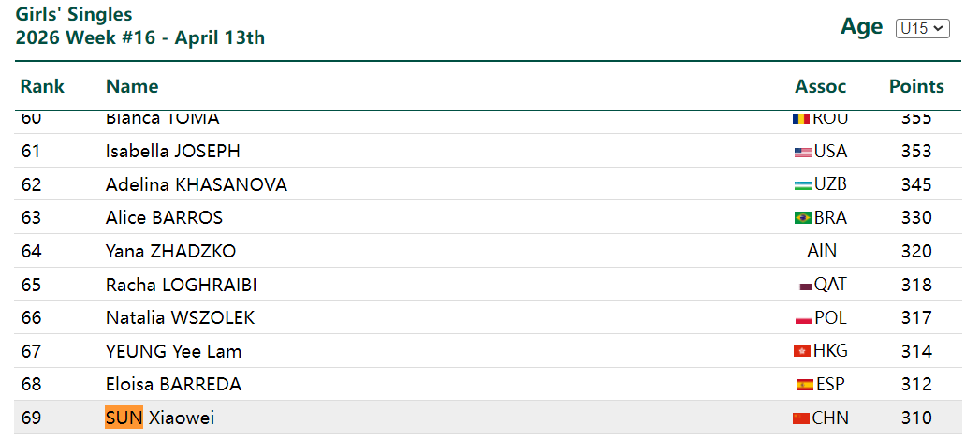Click the AIN association label
This screenshot has width=980, height=440.
[x=822, y=251]
